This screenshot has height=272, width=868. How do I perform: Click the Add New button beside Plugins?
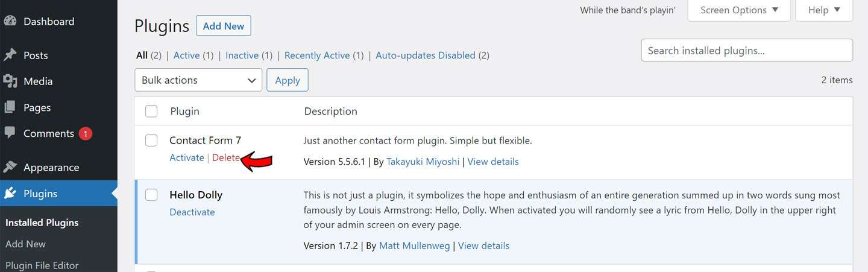224,26
